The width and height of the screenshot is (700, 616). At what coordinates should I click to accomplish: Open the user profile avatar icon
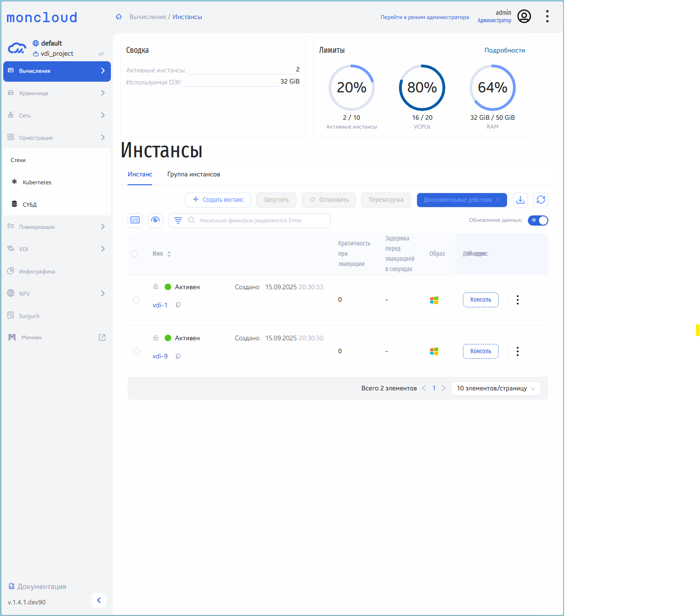[524, 17]
